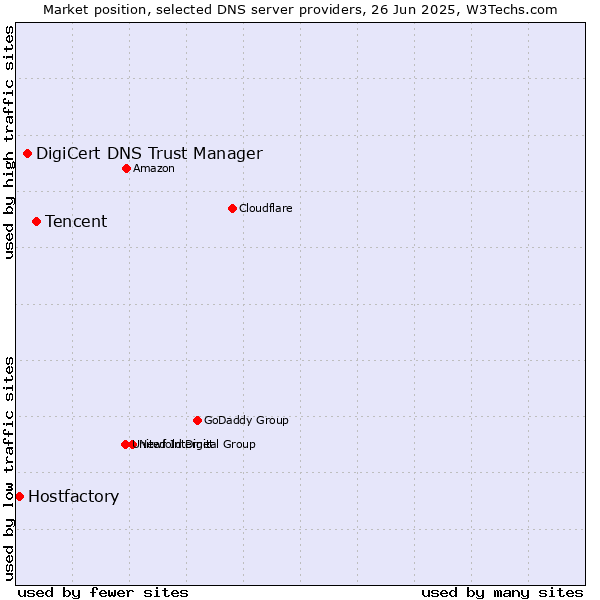The height and width of the screenshot is (600, 600).
Task: Click the chart title mentioning W3Techs.com
Action: [x=300, y=10]
